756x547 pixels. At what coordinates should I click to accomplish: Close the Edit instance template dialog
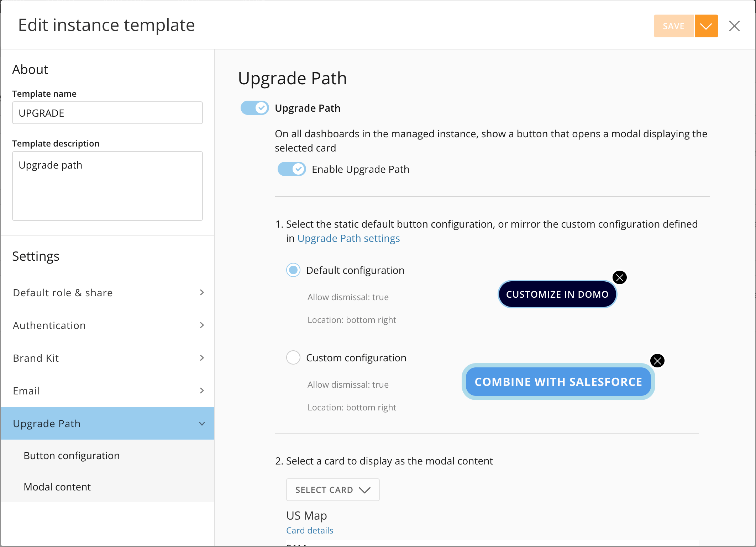(x=734, y=26)
